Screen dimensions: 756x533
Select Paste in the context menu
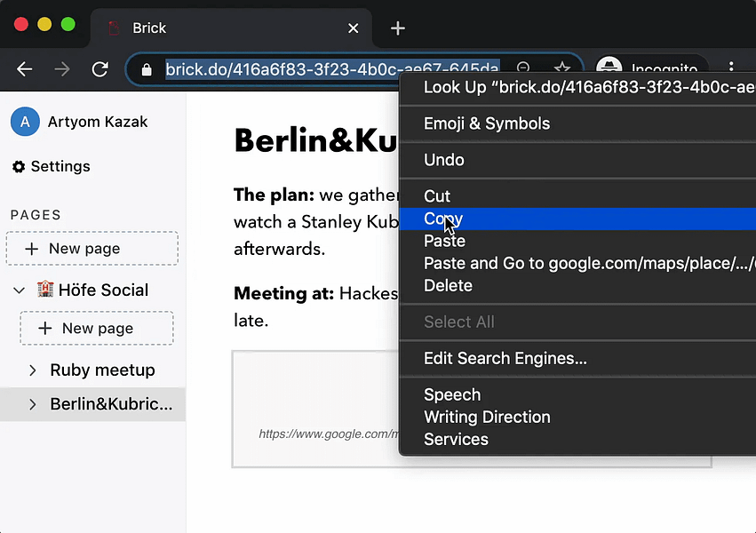tap(444, 241)
